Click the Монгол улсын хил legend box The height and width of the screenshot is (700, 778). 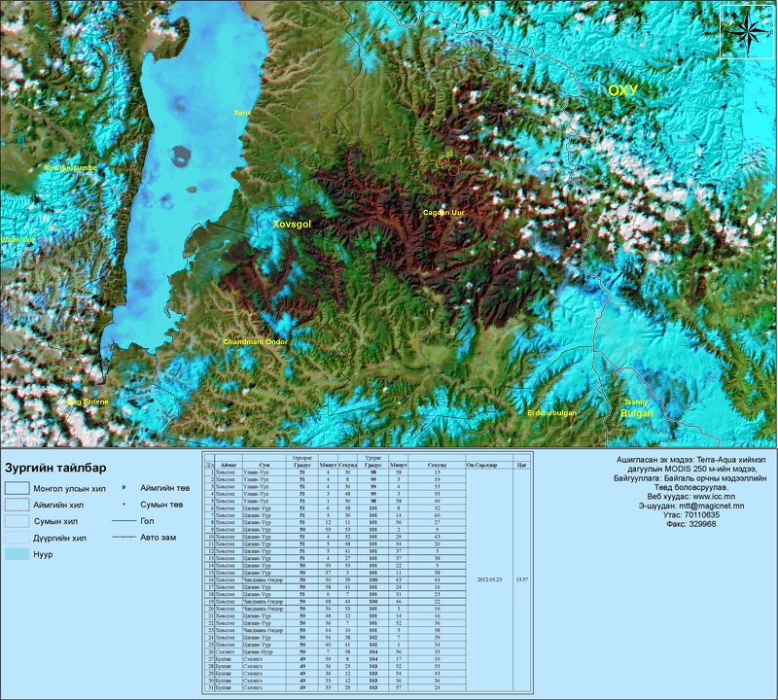click(16, 488)
